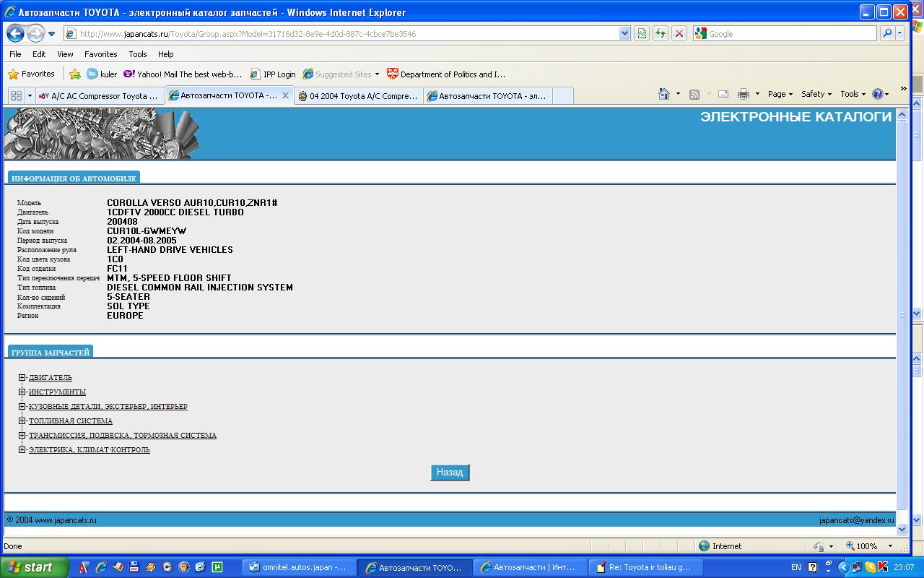Open the Help menu

pyautogui.click(x=165, y=54)
